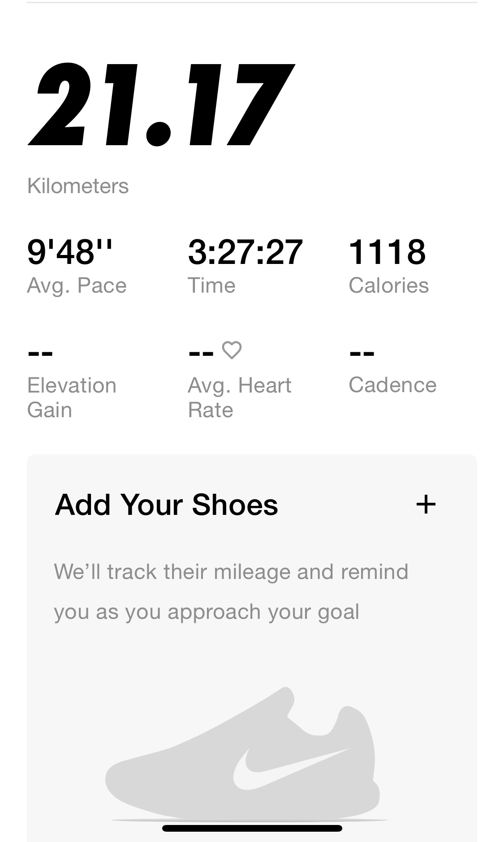Tap the Calories label

(388, 285)
